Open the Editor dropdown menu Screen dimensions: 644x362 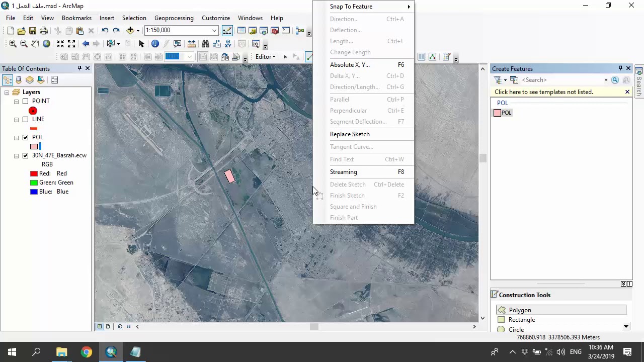[266, 57]
